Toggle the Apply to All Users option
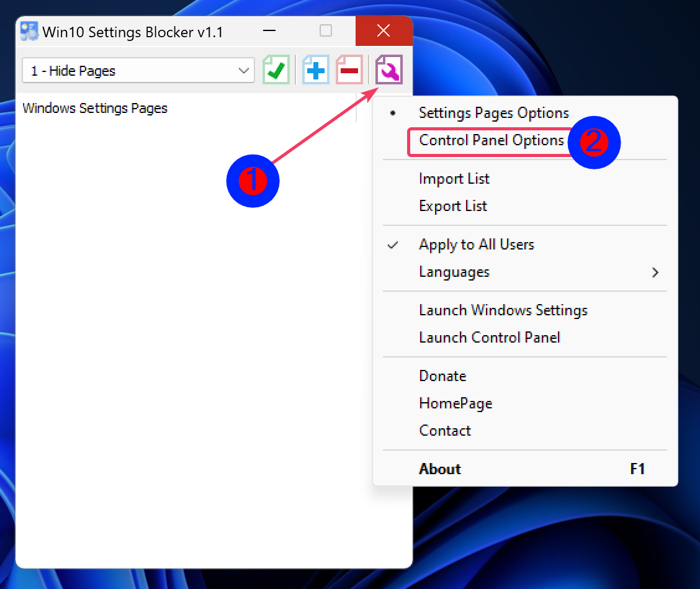Viewport: 700px width, 589px height. tap(525, 245)
